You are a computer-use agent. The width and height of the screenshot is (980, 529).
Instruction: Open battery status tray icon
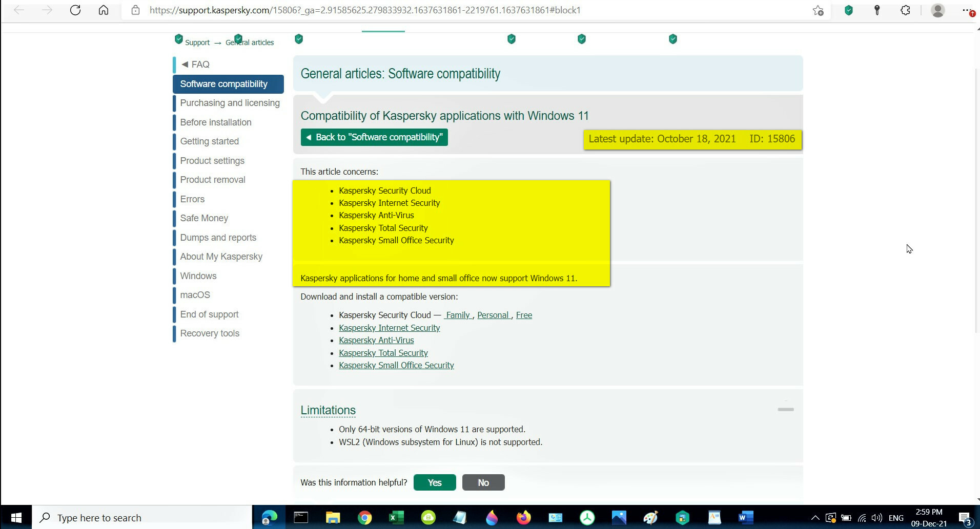[846, 518]
